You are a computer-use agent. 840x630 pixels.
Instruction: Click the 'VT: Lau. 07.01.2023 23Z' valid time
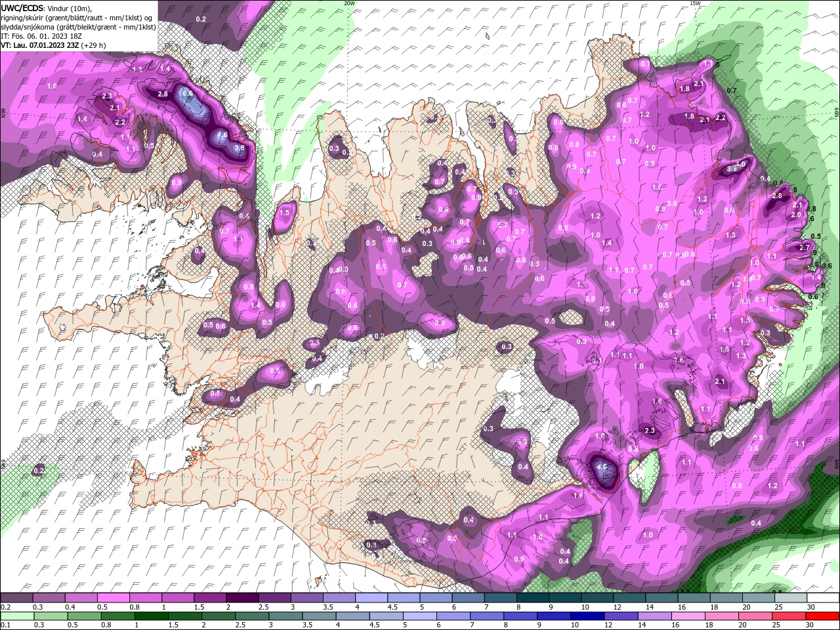[40, 45]
